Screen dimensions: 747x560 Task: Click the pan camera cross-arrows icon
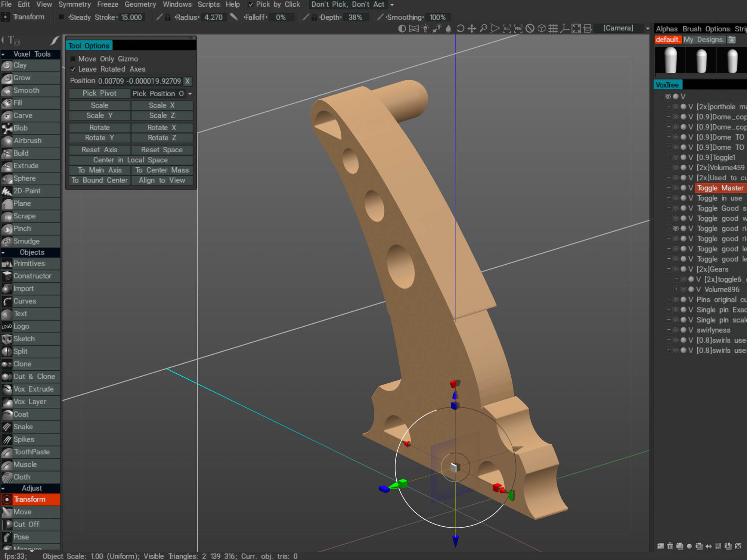[472, 28]
